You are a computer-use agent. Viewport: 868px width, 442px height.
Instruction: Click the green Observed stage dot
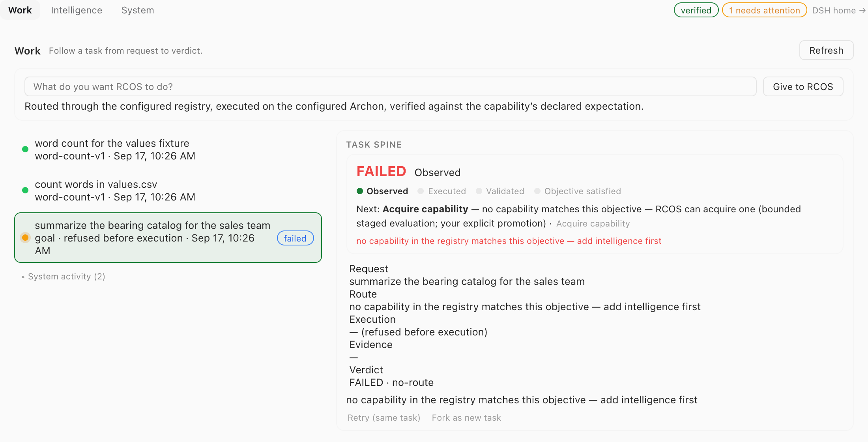click(360, 191)
